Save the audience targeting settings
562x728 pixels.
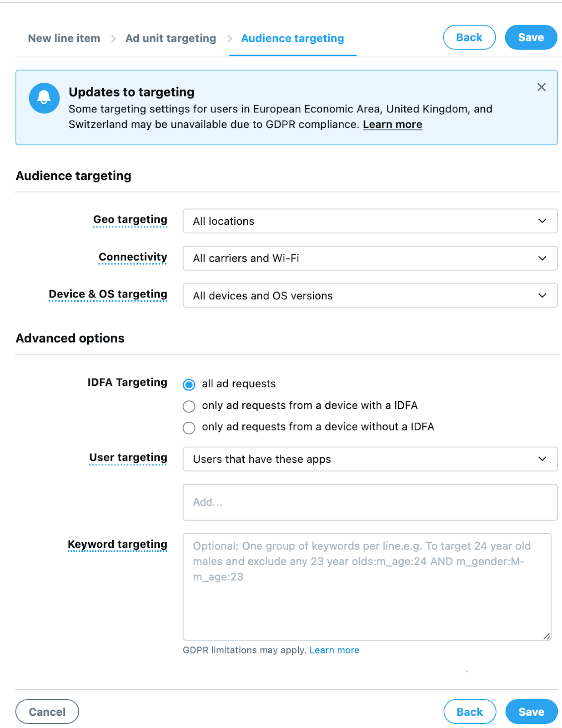tap(531, 37)
